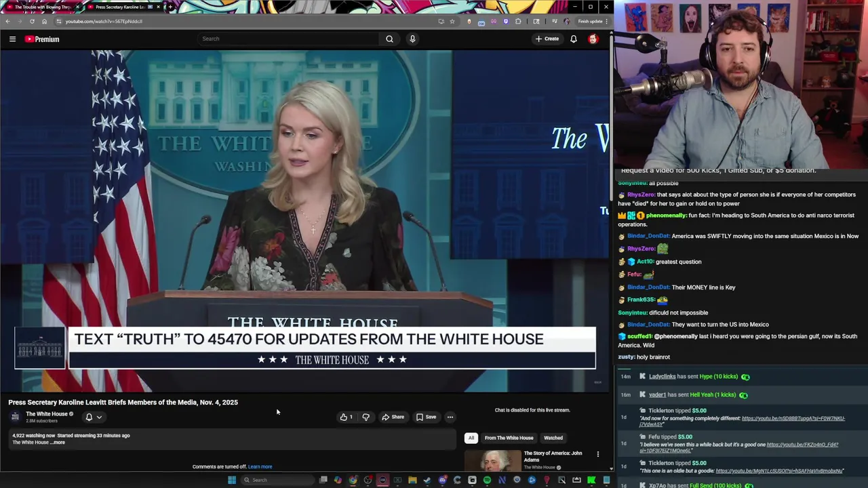Click the YouTube search magnifier button
This screenshot has width=868, height=488.
tap(389, 39)
